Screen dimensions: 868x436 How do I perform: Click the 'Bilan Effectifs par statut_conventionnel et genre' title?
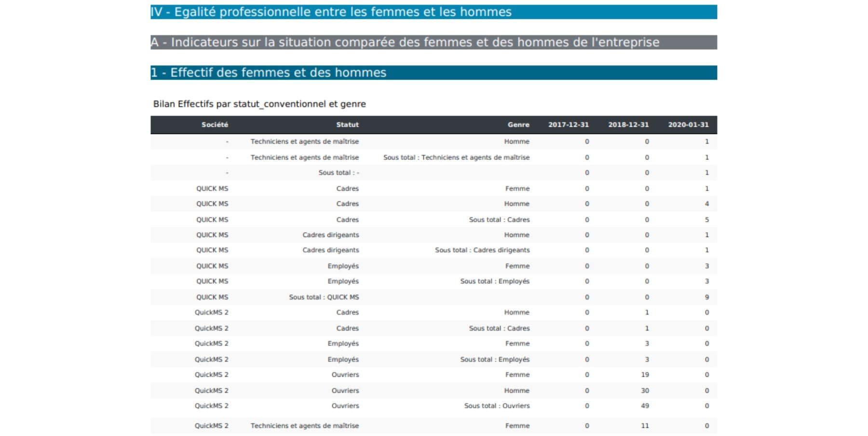pyautogui.click(x=259, y=104)
